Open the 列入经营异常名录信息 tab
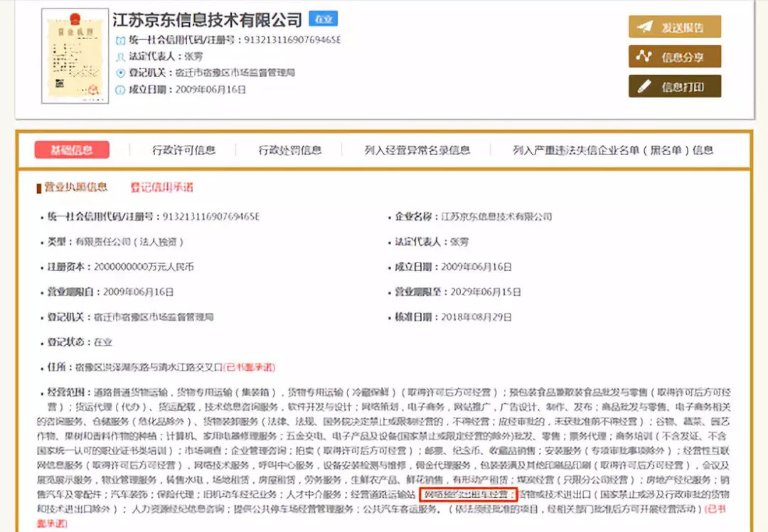This screenshot has height=532, width=768. [x=417, y=150]
